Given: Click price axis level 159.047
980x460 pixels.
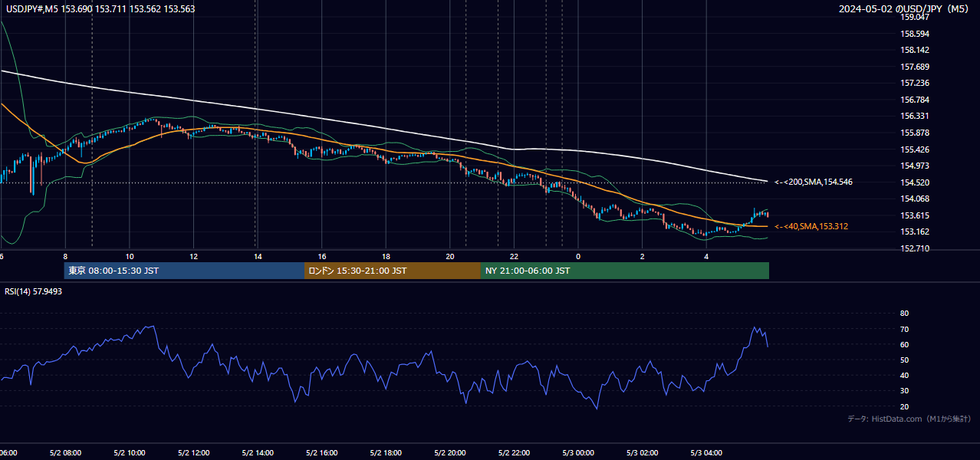Looking at the screenshot, I should point(916,17).
